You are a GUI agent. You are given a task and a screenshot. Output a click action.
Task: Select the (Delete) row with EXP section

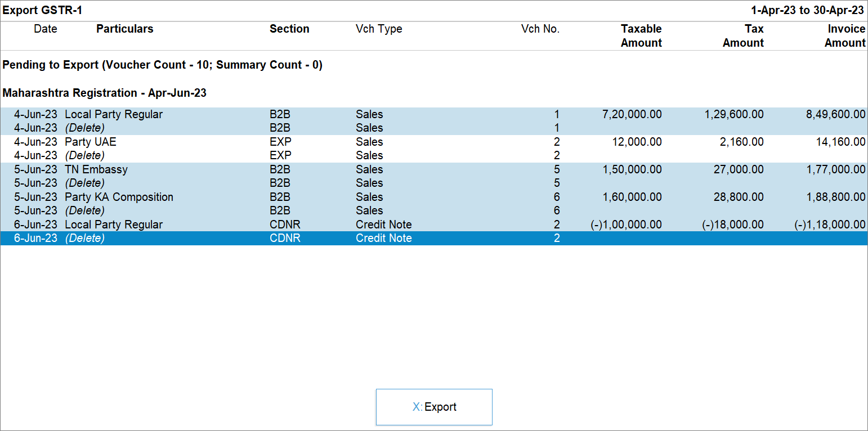tap(434, 155)
